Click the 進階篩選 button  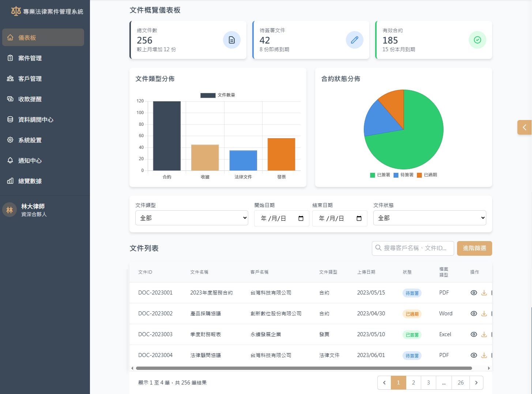[474, 248]
